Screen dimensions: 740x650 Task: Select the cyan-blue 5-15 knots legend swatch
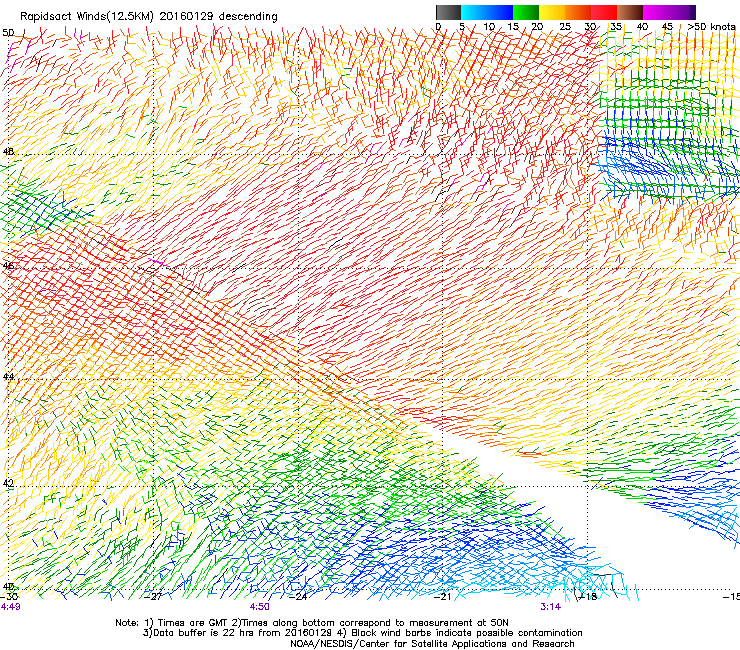point(487,12)
